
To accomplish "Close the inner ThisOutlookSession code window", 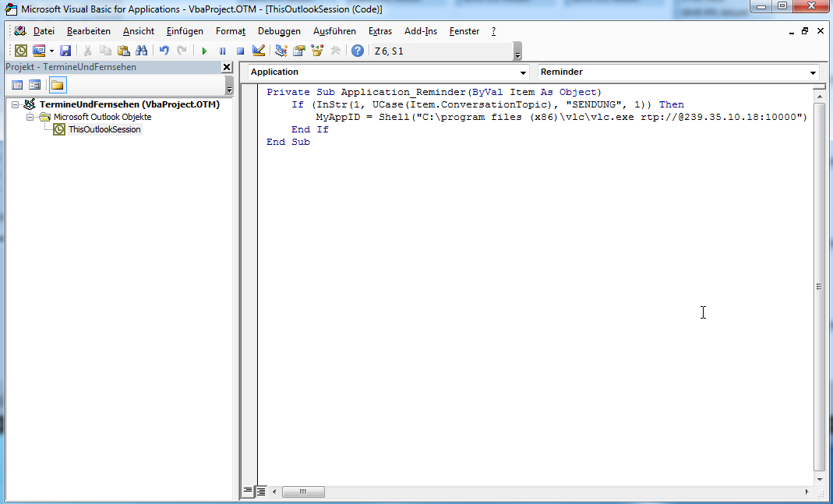I will pyautogui.click(x=821, y=31).
